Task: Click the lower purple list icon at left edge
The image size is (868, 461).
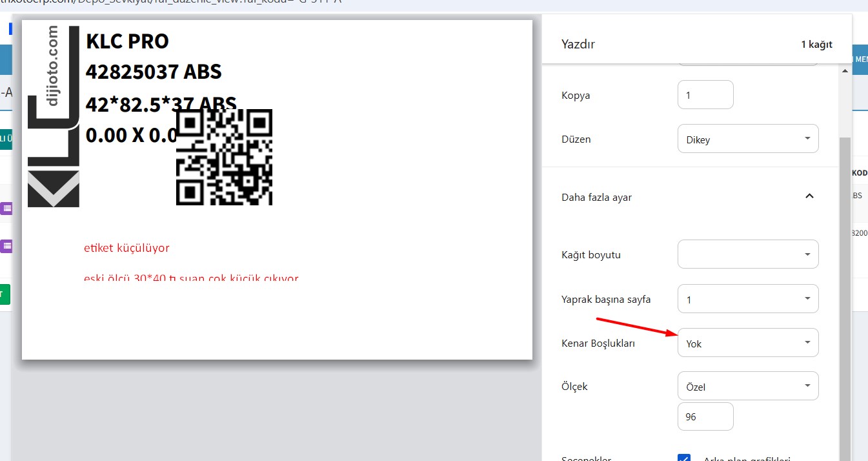Action: 6,245
